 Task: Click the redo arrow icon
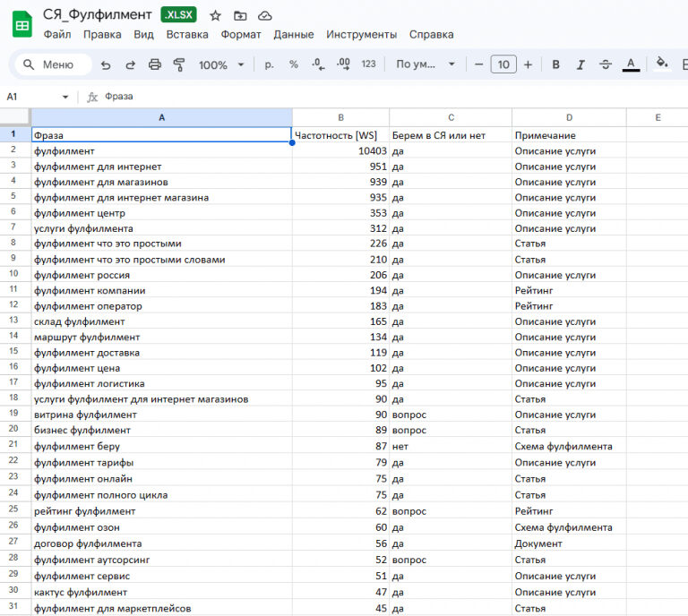(130, 64)
